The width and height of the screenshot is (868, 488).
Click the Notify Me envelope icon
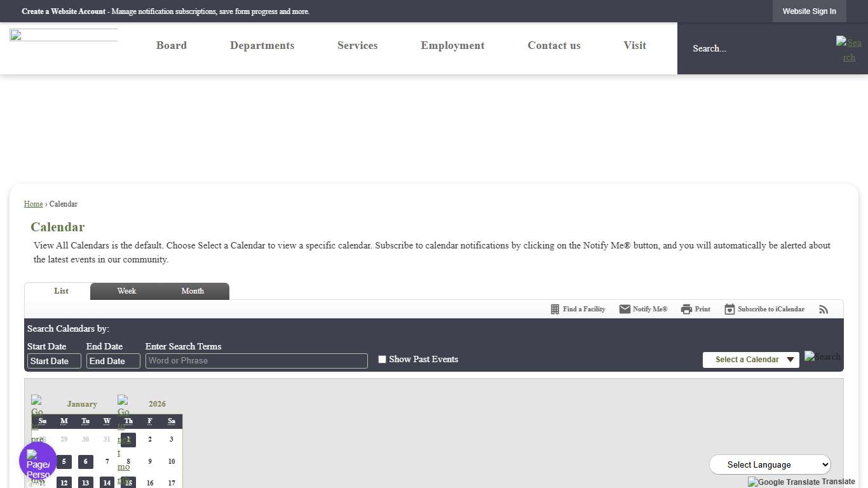(x=625, y=309)
